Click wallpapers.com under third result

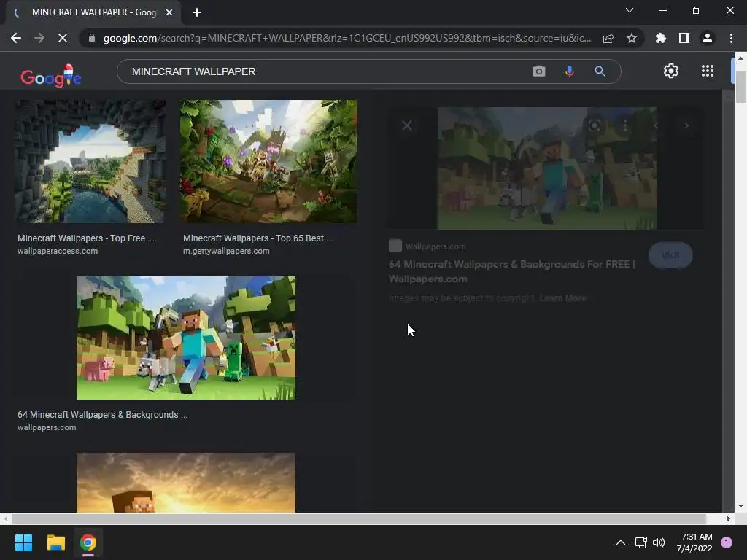47,427
